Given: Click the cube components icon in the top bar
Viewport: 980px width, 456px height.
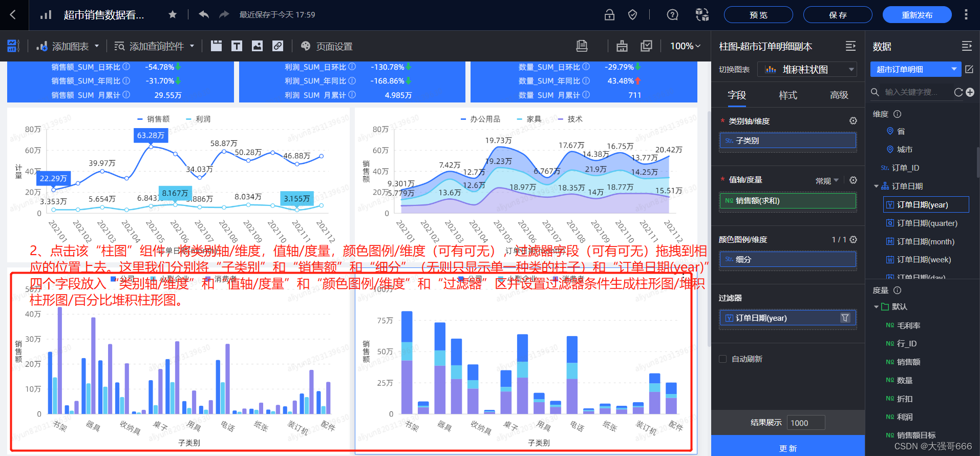Looking at the screenshot, I should [702, 15].
